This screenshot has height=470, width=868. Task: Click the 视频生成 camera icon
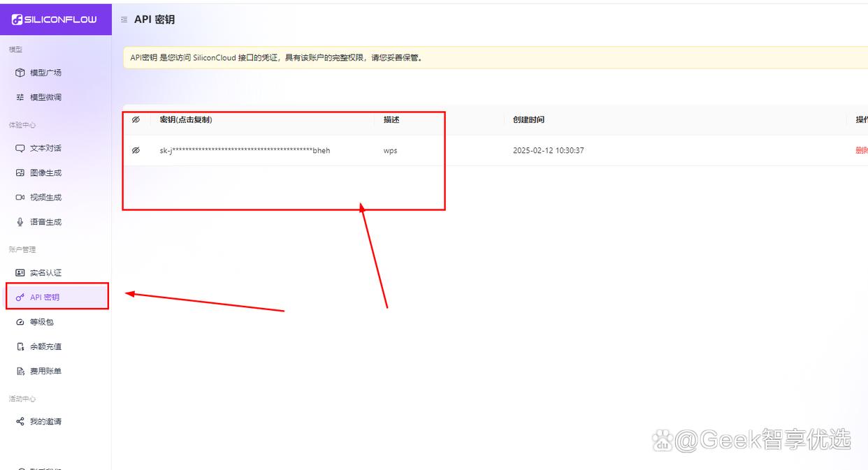tap(20, 198)
